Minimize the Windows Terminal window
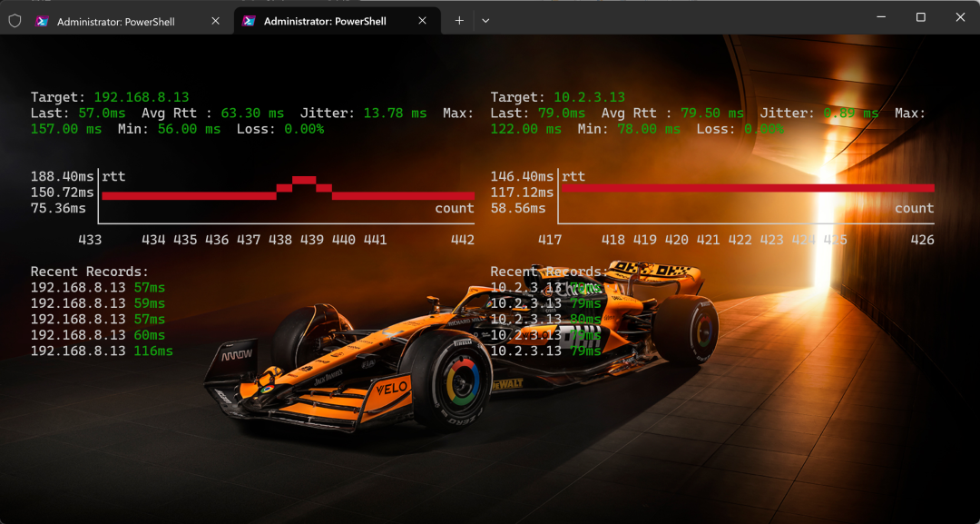Screen dimensions: 980x524 (x=880, y=17)
